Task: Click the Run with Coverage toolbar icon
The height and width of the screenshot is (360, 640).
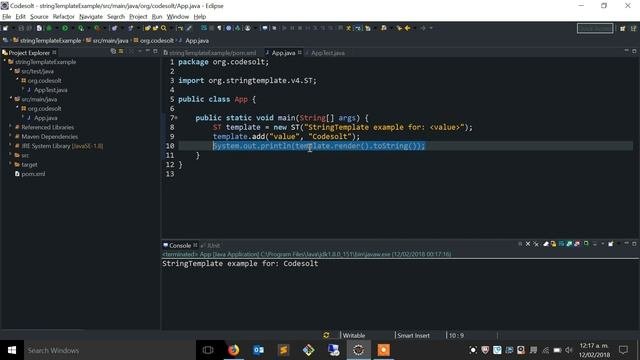Action: point(81,28)
